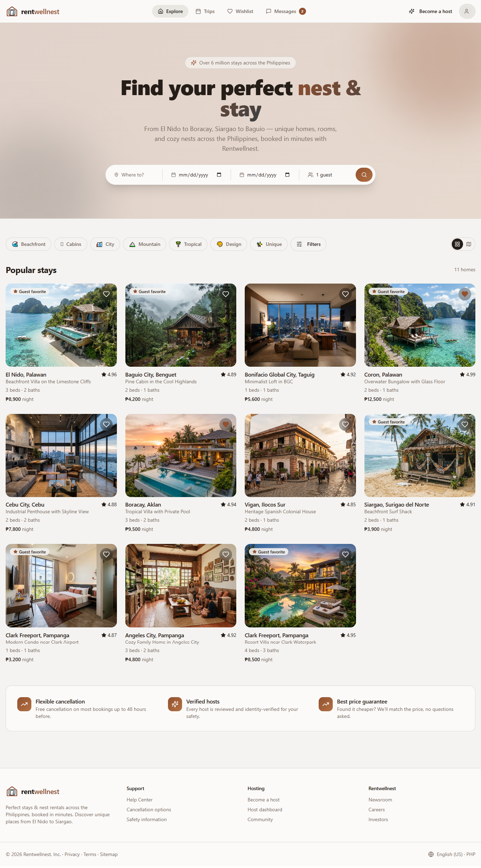The image size is (481, 868).
Task: Filter by Tropical category
Action: (188, 244)
